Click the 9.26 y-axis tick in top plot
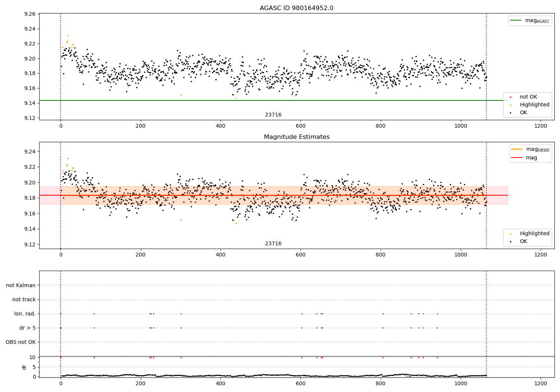This screenshot has height=392, width=560. tap(30, 14)
